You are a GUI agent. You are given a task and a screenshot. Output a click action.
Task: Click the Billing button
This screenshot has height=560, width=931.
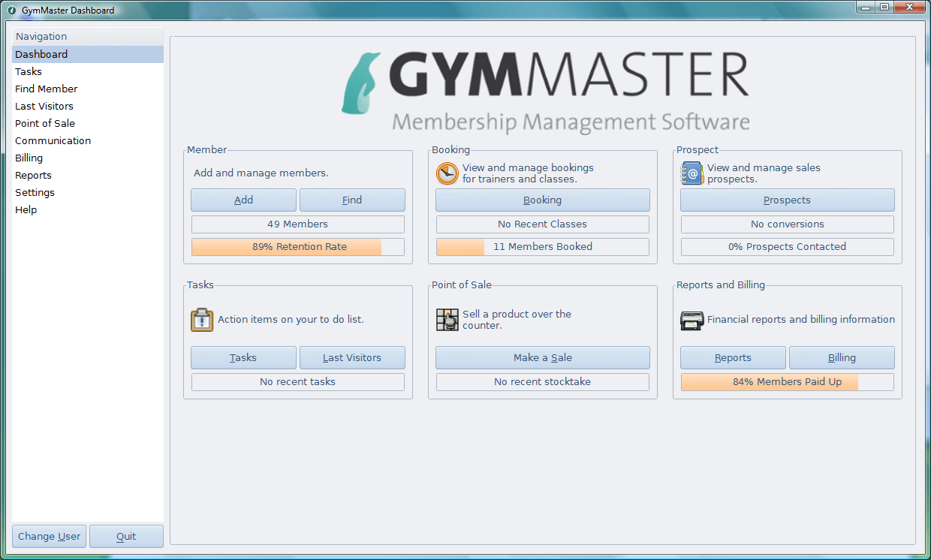(x=841, y=357)
